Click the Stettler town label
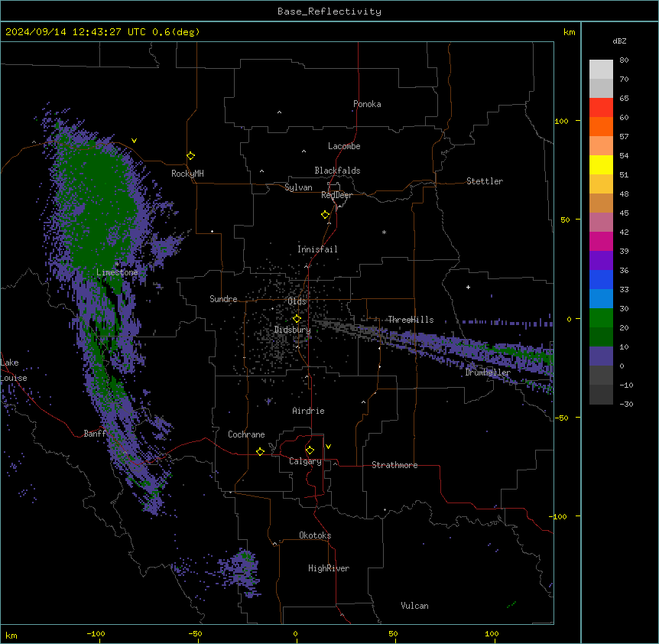This screenshot has height=644, width=659. [485, 181]
